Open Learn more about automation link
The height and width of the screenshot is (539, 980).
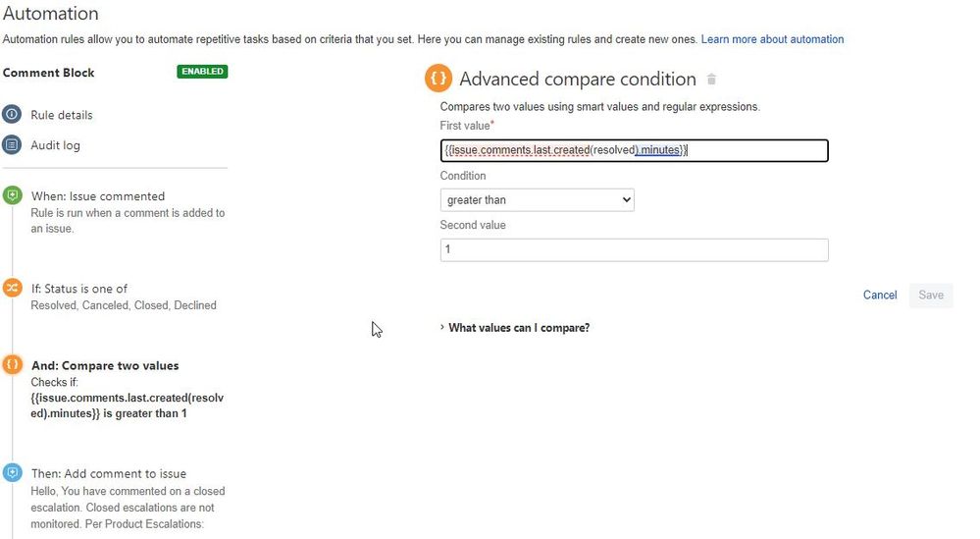[772, 39]
